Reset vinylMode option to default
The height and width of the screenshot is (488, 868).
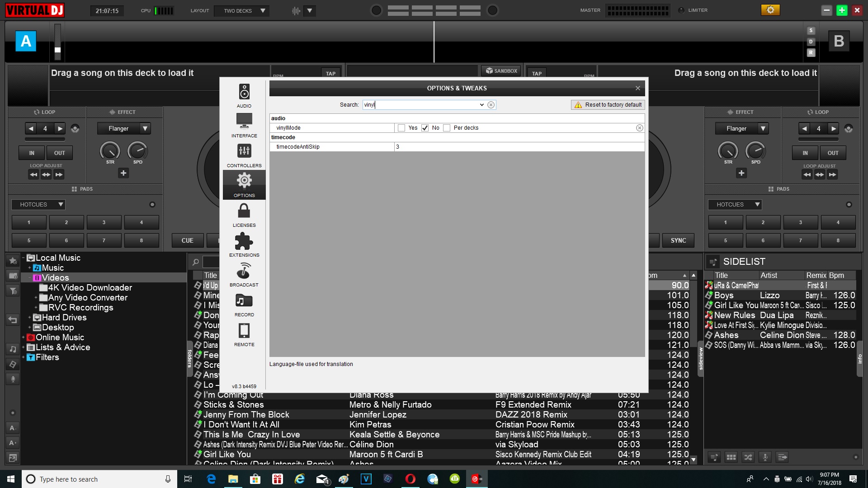pos(639,128)
